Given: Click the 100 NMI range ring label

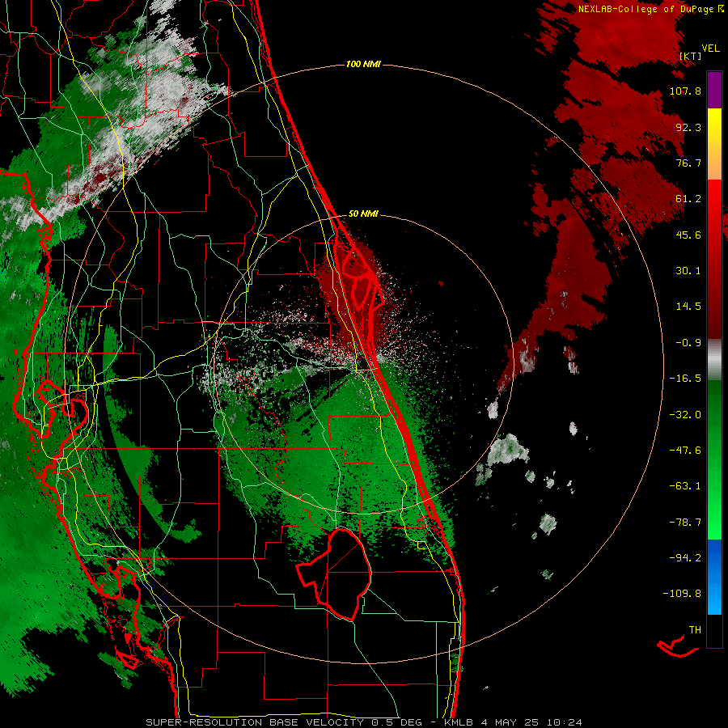Looking at the screenshot, I should [363, 64].
